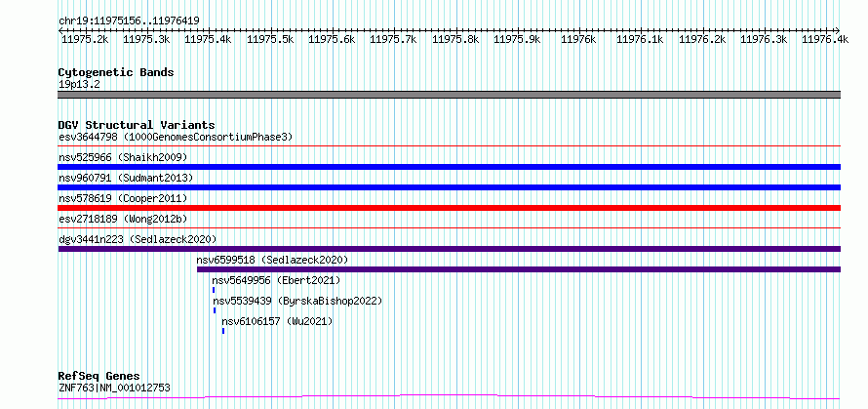Click the 11975.5k ruler tick label
The width and height of the screenshot is (868, 409).
(270, 39)
